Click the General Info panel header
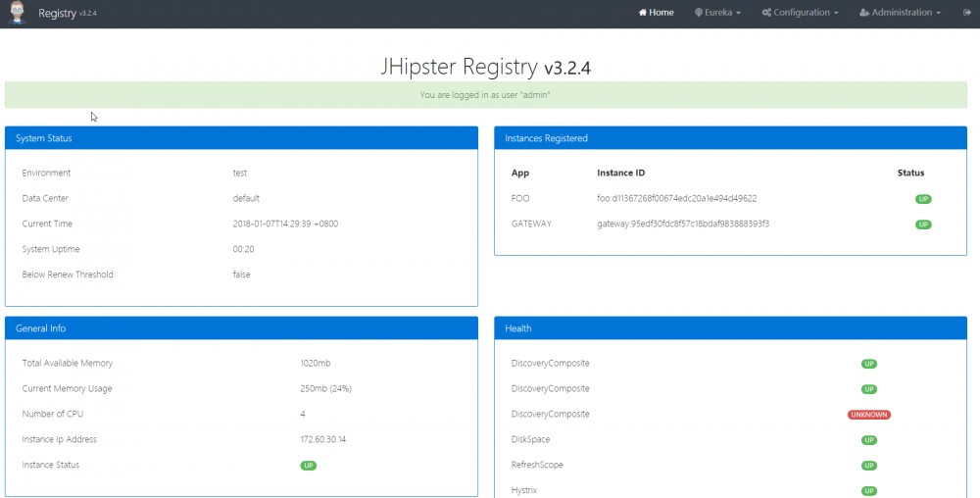This screenshot has width=980, height=498. click(241, 328)
